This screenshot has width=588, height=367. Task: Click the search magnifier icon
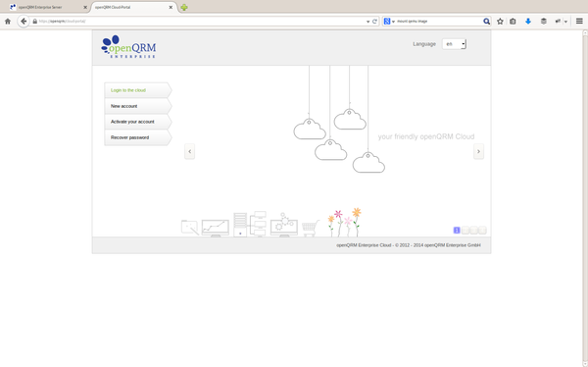486,22
